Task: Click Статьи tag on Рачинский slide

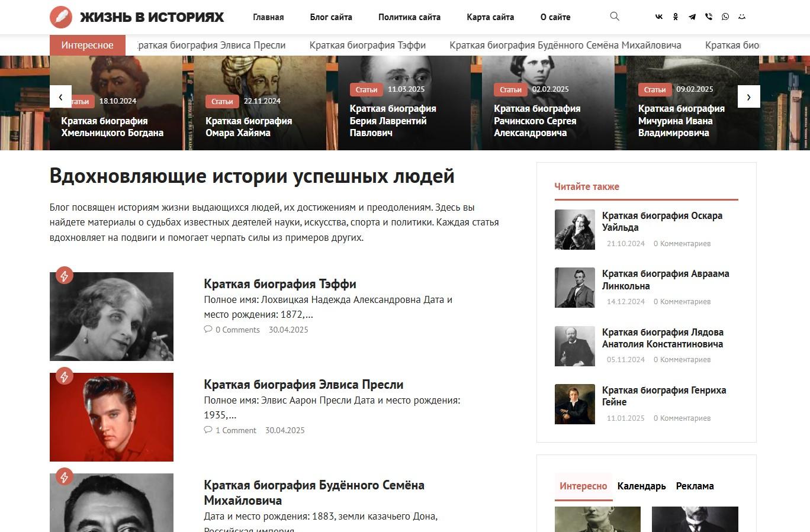Action: pyautogui.click(x=510, y=89)
